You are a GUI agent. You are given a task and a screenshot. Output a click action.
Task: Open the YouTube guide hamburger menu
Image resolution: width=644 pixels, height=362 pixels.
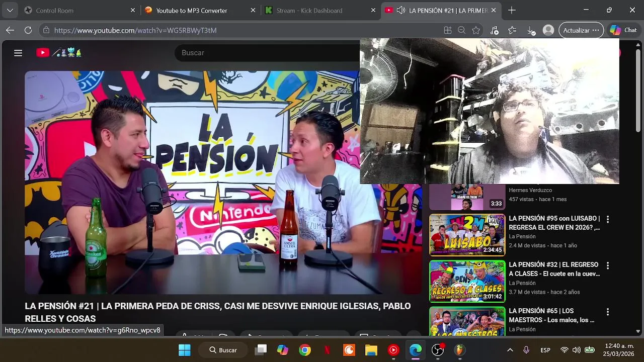(x=18, y=53)
